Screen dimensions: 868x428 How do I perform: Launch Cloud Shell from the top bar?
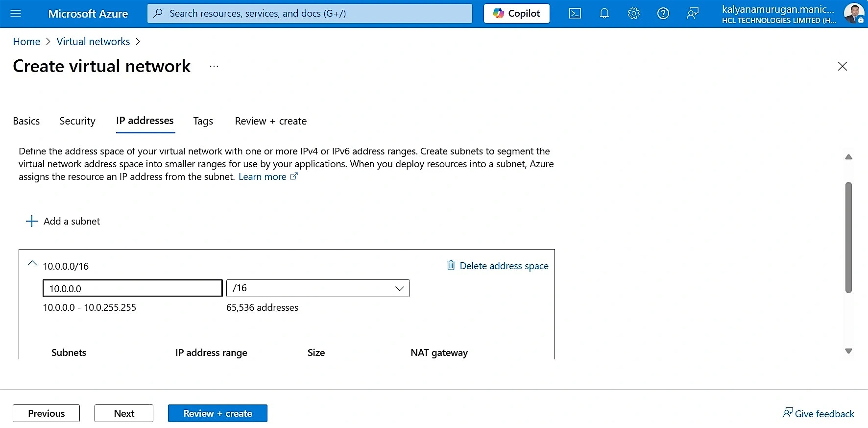[575, 13]
